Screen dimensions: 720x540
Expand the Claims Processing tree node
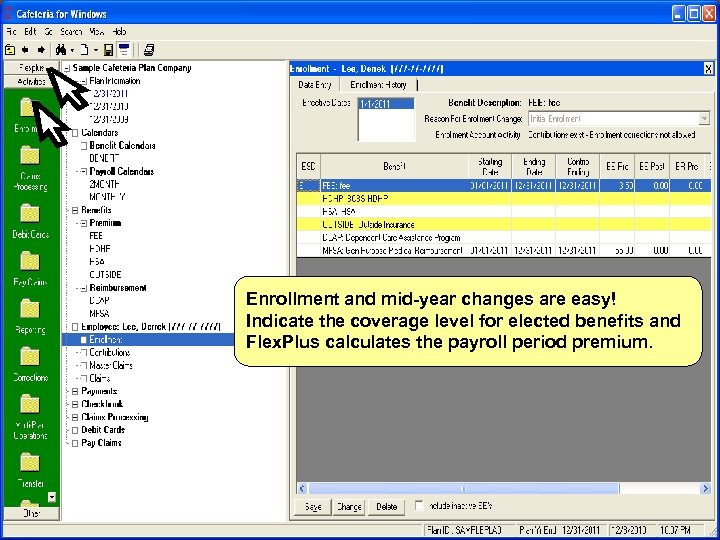(x=75, y=417)
